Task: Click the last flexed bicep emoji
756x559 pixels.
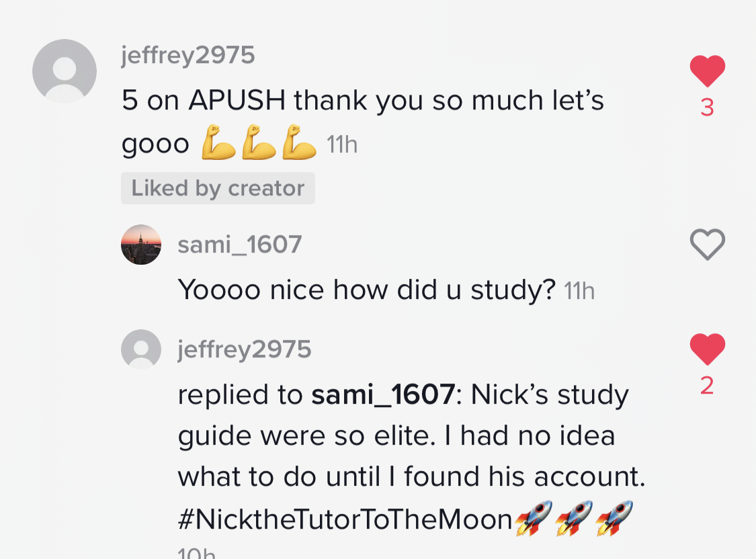Action: 300,142
